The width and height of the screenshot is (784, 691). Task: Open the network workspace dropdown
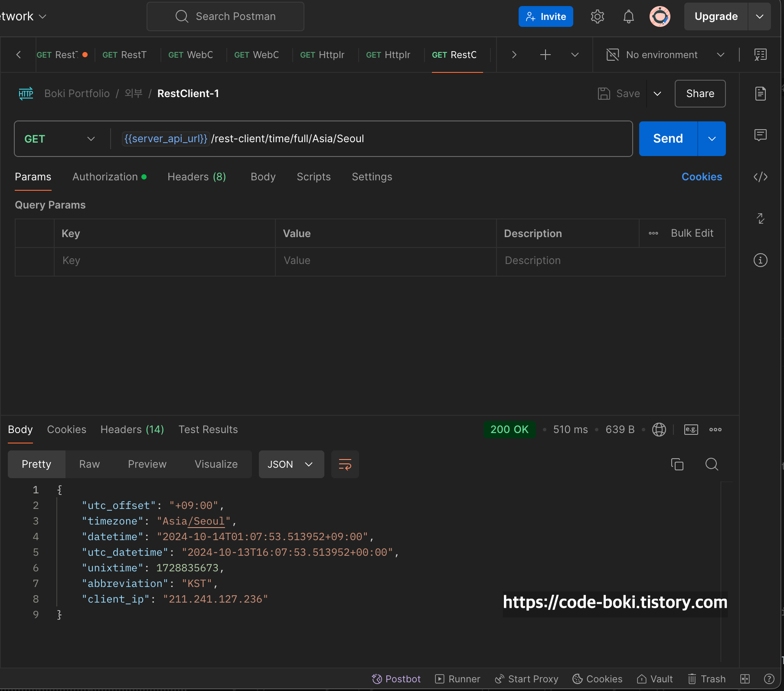pos(23,16)
